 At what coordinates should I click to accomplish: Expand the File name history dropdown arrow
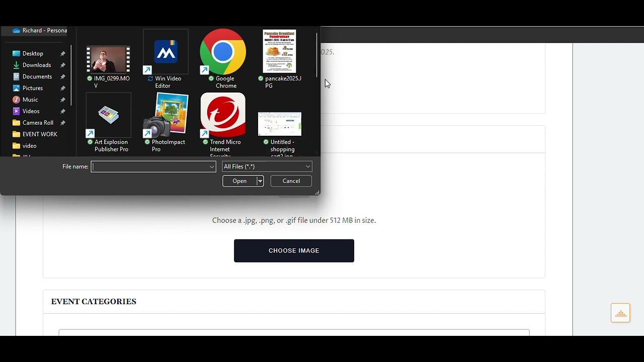[x=212, y=166]
